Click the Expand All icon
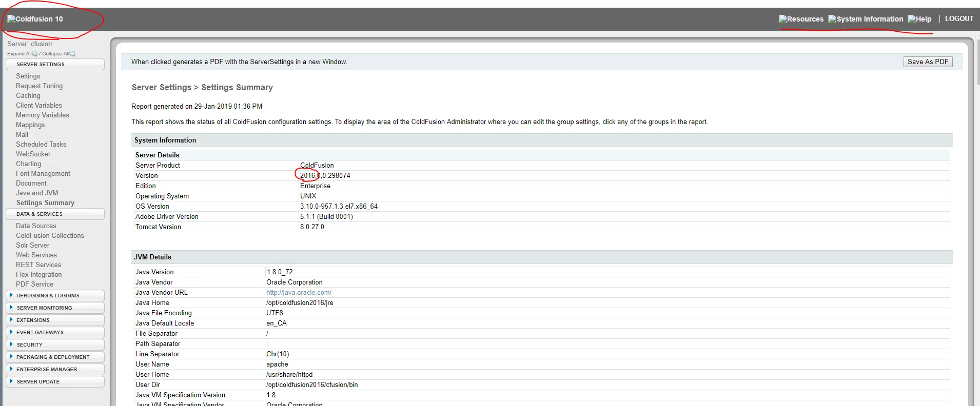Image resolution: width=980 pixels, height=406 pixels. (x=35, y=54)
